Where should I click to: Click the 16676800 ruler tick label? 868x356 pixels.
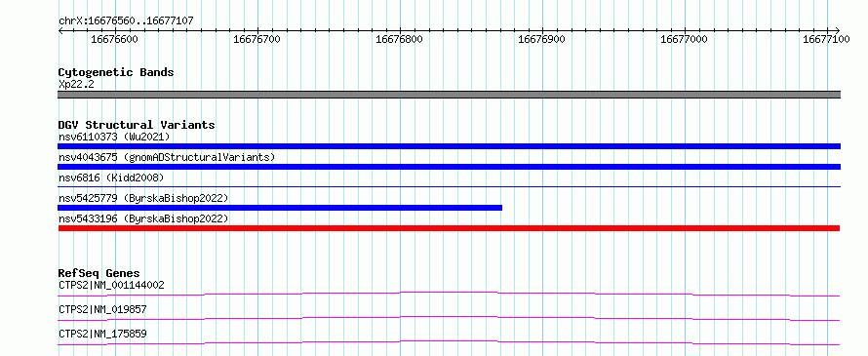point(399,39)
